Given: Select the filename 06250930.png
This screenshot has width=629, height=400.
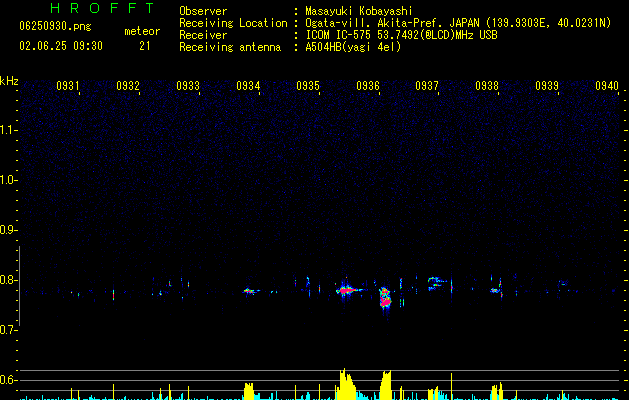Looking at the screenshot, I should [x=55, y=26].
